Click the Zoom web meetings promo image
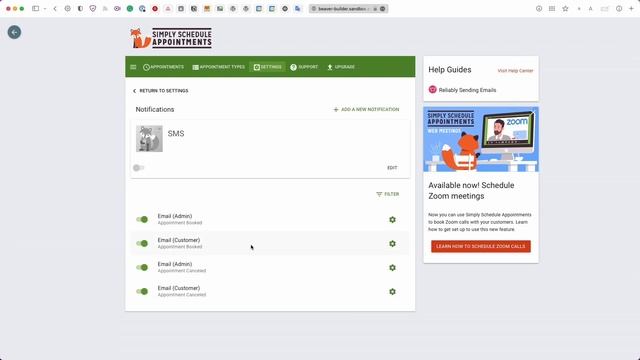This screenshot has height=360, width=640. [x=481, y=139]
